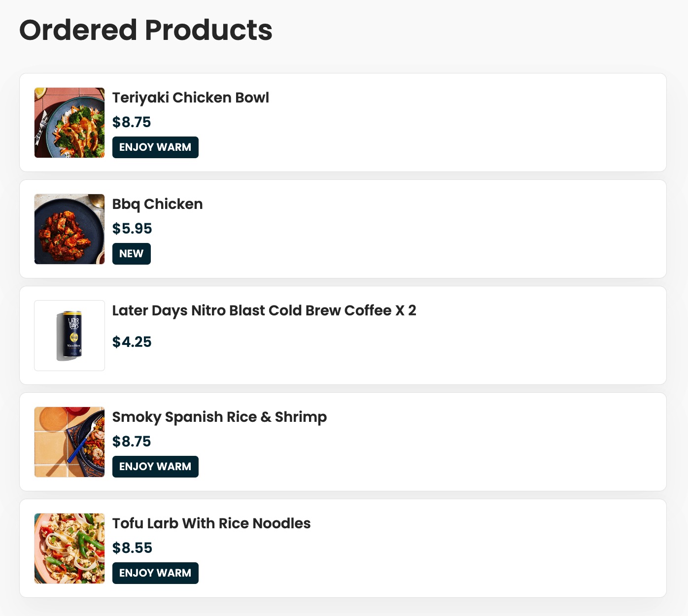Viewport: 688px width, 616px height.
Task: Click the Smoky Spanish Rice & Shrimp name
Action: [x=219, y=417]
